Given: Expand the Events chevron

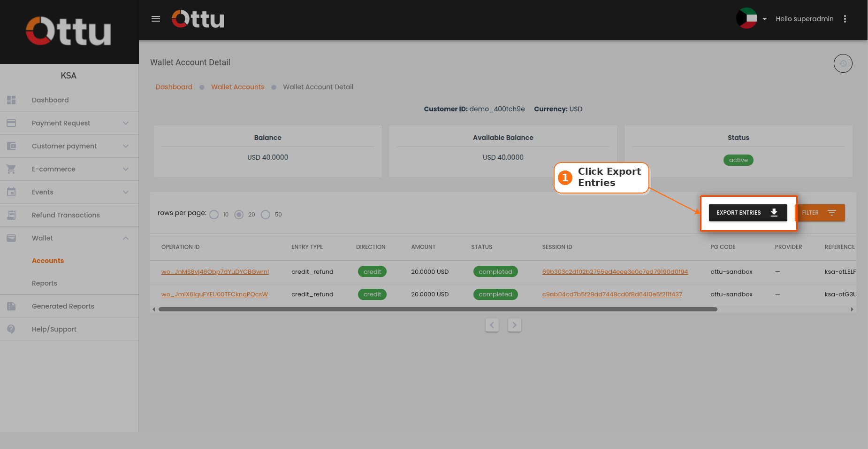Looking at the screenshot, I should [x=126, y=192].
